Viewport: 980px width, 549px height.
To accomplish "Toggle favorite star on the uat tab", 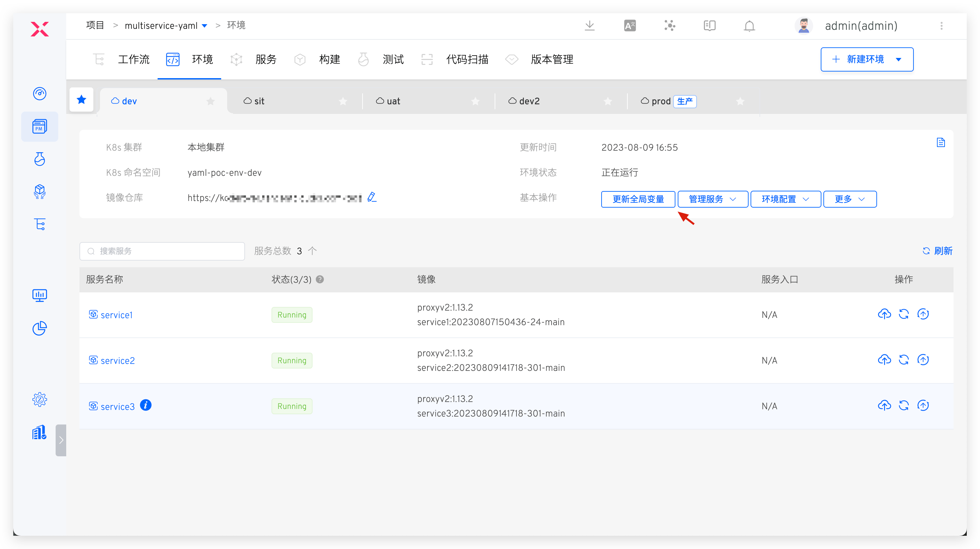I will [475, 101].
